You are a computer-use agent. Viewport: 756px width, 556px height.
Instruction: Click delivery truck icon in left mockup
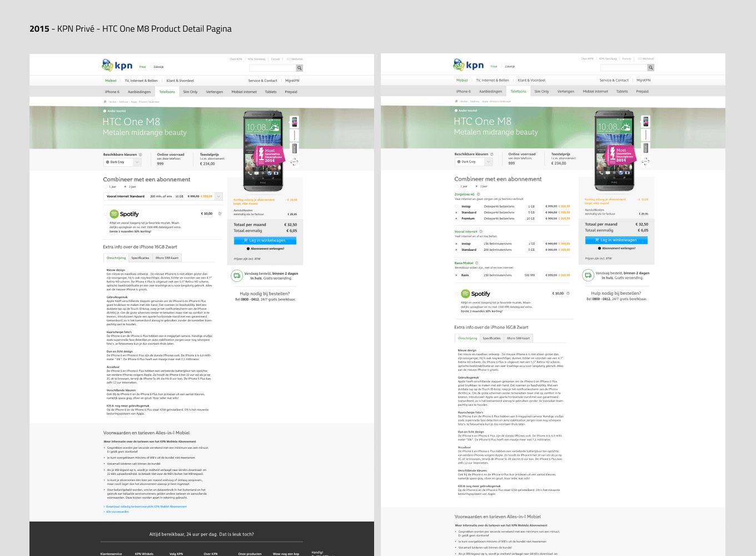236,275
